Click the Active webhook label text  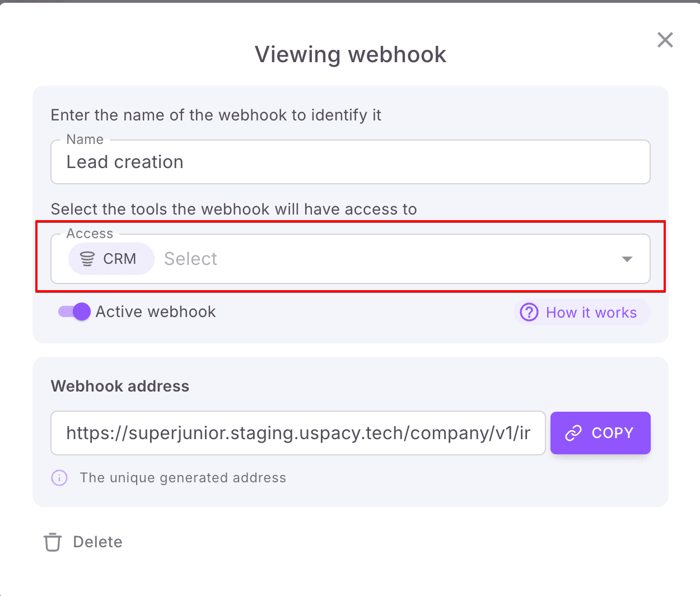click(156, 311)
